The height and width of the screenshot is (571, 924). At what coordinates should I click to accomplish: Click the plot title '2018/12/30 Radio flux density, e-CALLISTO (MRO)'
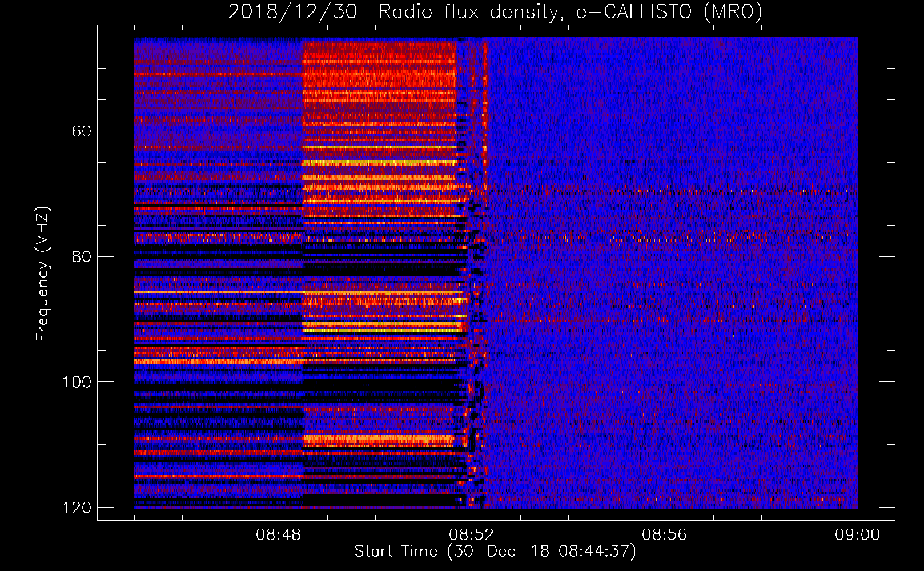[x=495, y=12]
